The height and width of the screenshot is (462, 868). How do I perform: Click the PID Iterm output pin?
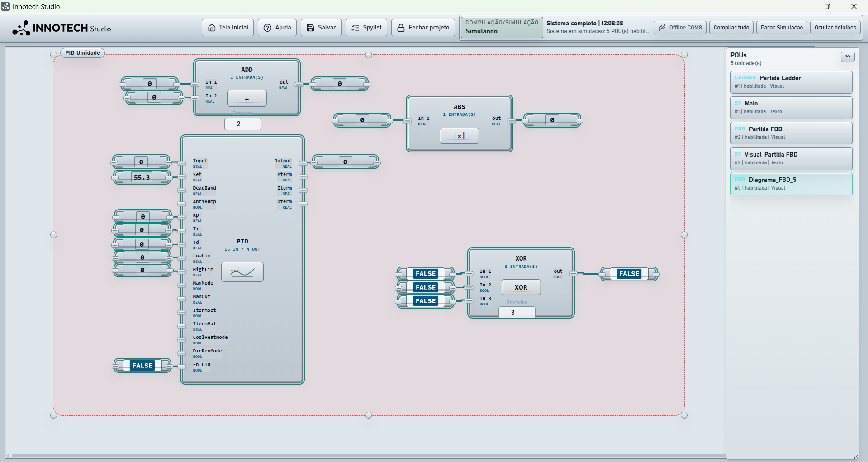point(303,191)
